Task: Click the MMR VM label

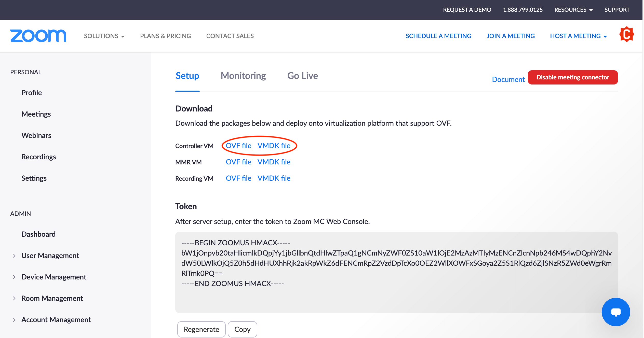Action: point(189,162)
